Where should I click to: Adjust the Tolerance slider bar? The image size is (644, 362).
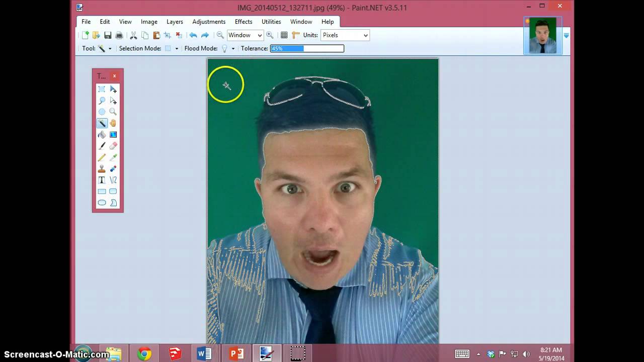tap(307, 48)
